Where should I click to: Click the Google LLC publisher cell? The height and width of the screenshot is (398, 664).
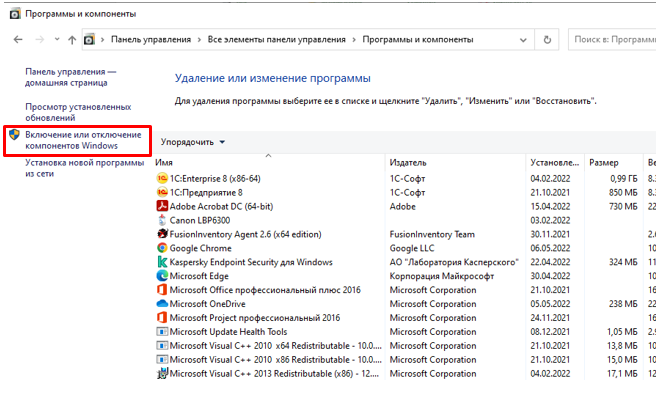pos(412,248)
